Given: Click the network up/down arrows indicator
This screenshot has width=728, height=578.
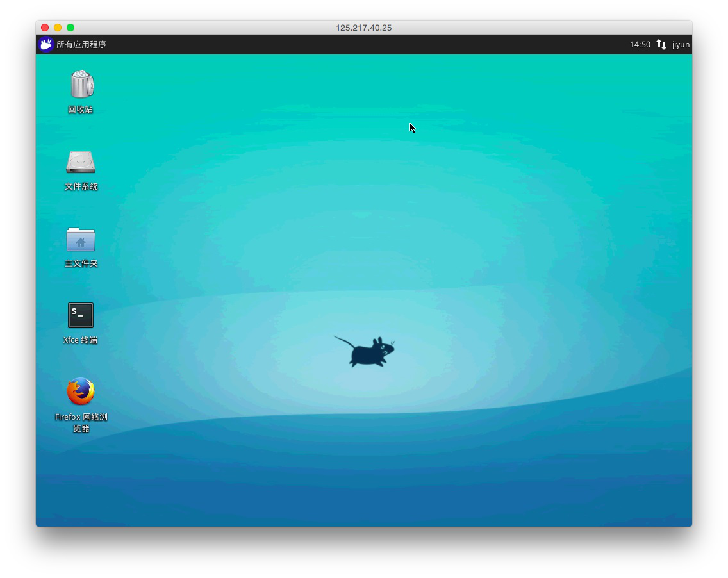Looking at the screenshot, I should (661, 44).
